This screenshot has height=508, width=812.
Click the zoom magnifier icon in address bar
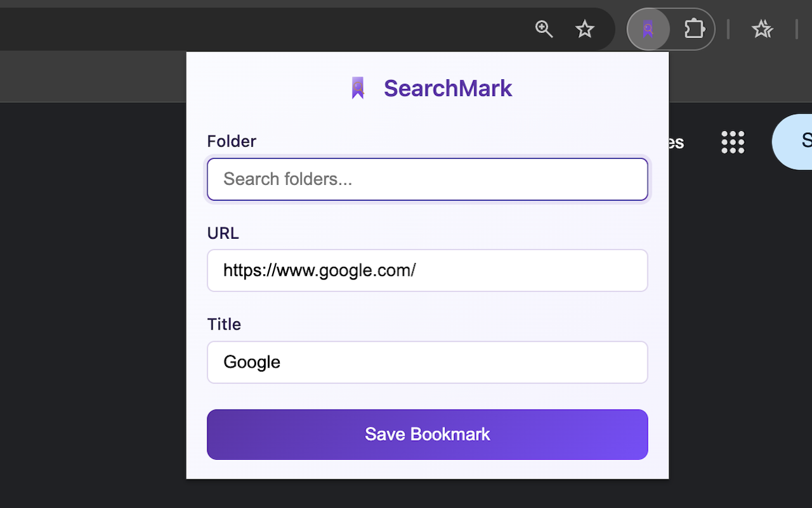(544, 29)
